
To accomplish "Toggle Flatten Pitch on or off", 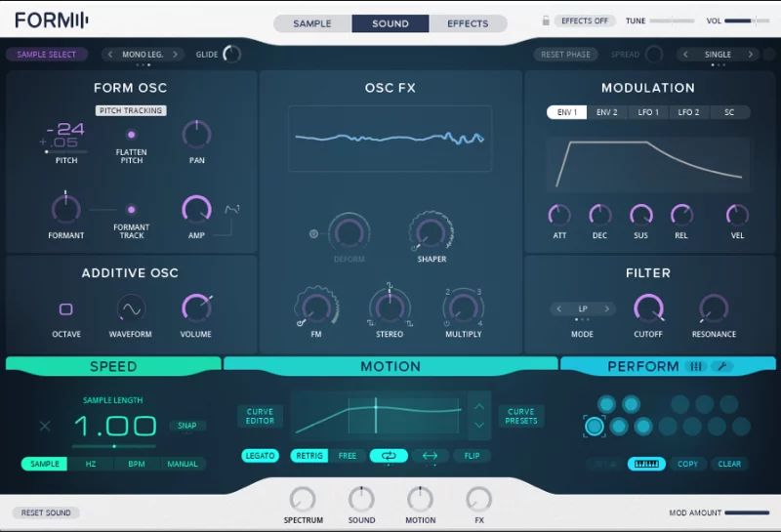I will [x=131, y=135].
